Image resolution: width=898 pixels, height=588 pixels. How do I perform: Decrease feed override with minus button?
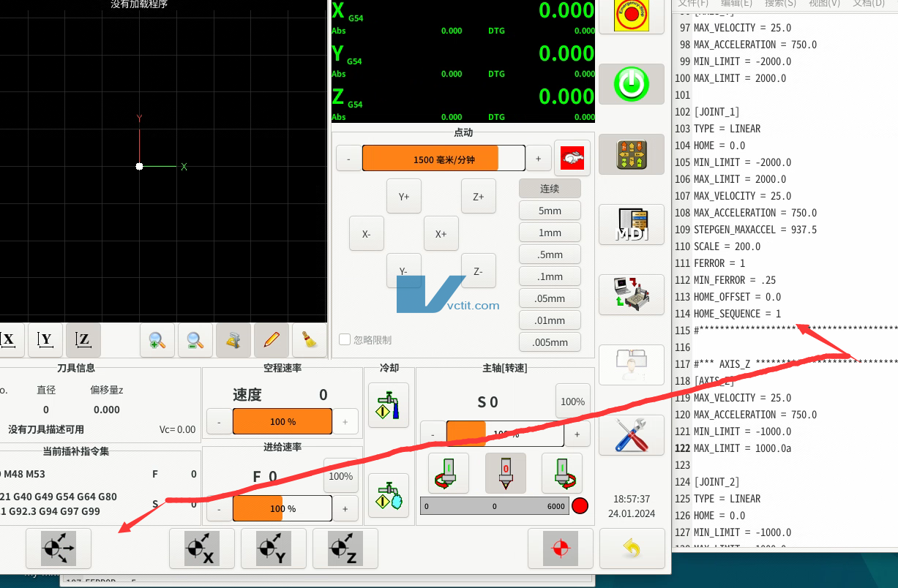pyautogui.click(x=219, y=508)
